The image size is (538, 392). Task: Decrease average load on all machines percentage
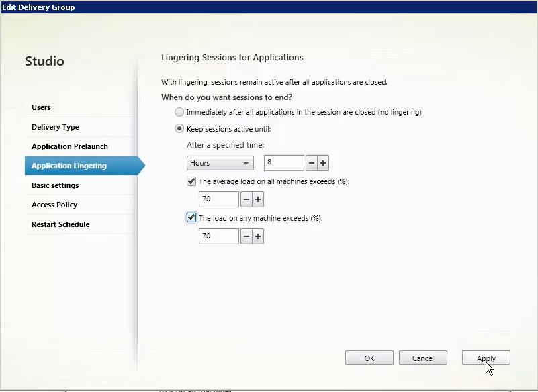coord(246,199)
